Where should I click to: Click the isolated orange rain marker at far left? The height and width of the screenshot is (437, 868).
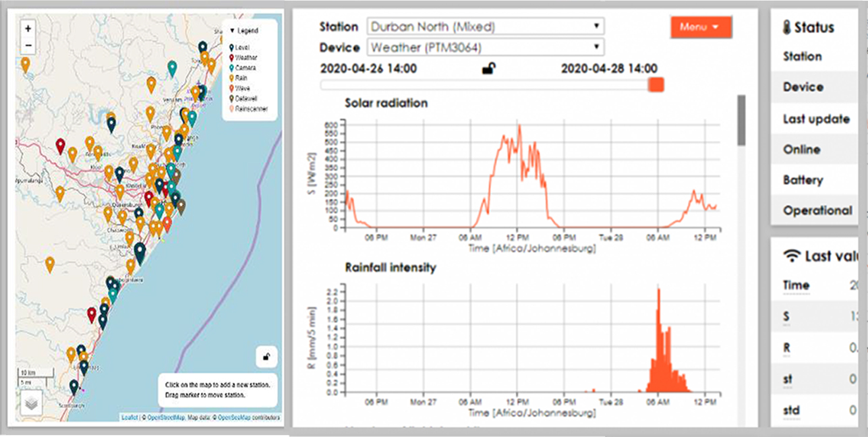(50, 264)
